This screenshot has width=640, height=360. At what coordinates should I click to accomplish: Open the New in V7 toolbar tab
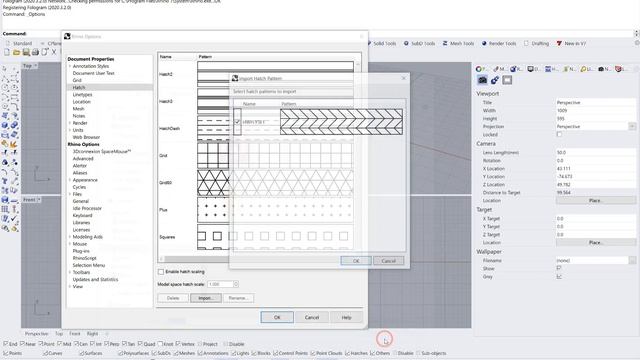point(571,43)
